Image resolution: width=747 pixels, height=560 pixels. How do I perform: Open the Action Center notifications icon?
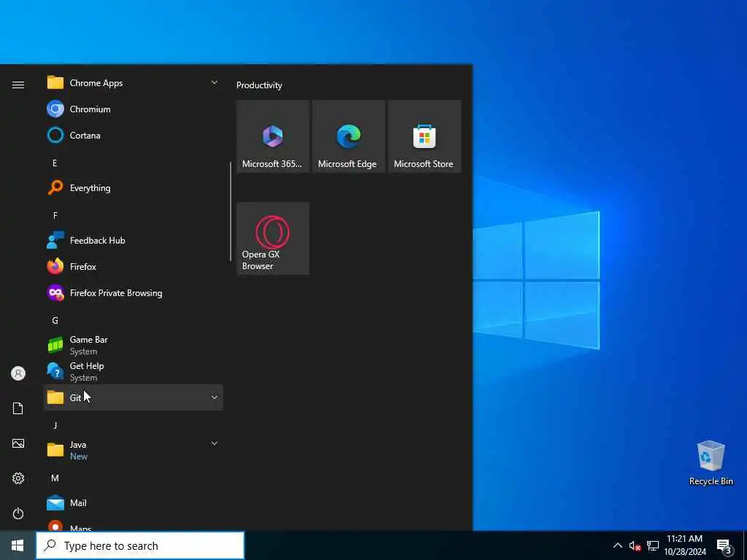pyautogui.click(x=724, y=545)
